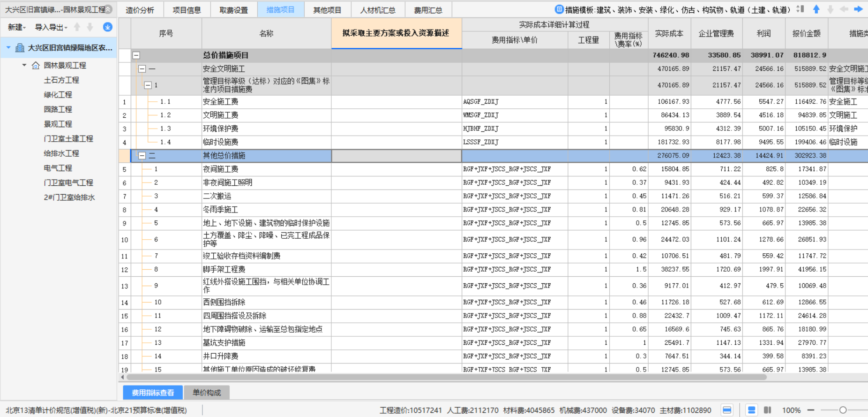Image resolution: width=868 pixels, height=417 pixels.
Task: Select 景观工程 in the tree
Action: pos(58,124)
